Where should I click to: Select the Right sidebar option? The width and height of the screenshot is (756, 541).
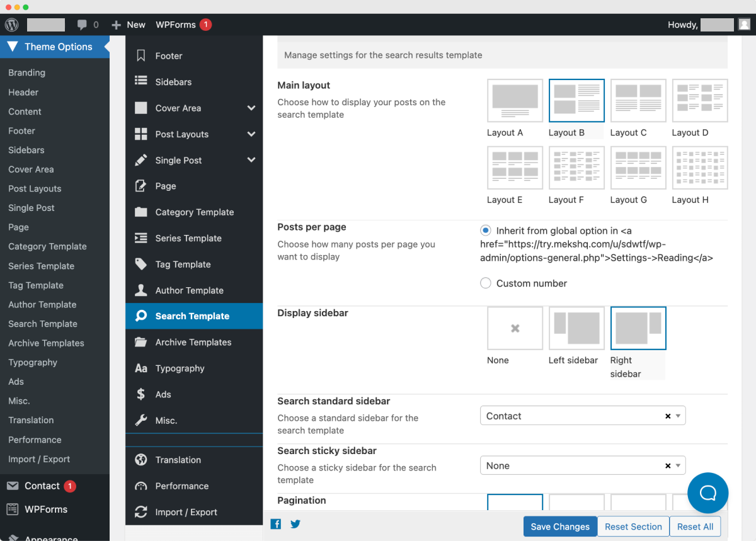click(638, 328)
